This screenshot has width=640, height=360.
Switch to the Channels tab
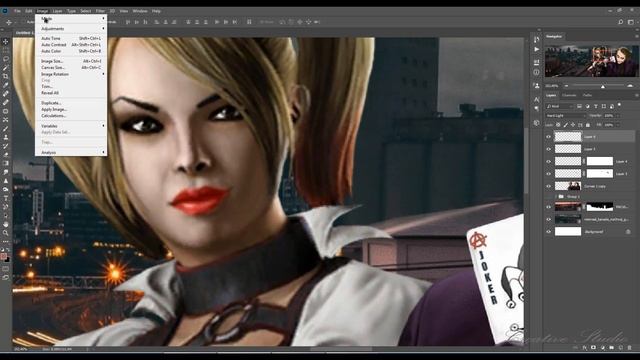point(569,96)
